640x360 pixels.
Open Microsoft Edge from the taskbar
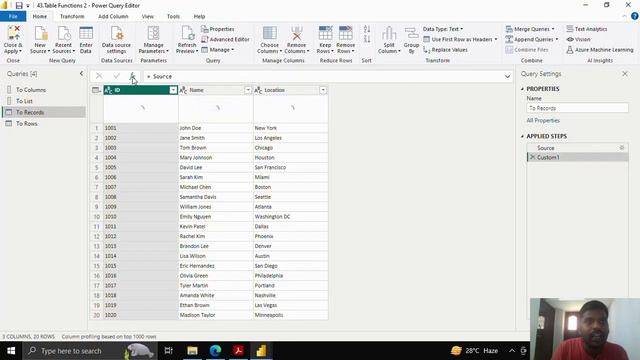(x=215, y=351)
